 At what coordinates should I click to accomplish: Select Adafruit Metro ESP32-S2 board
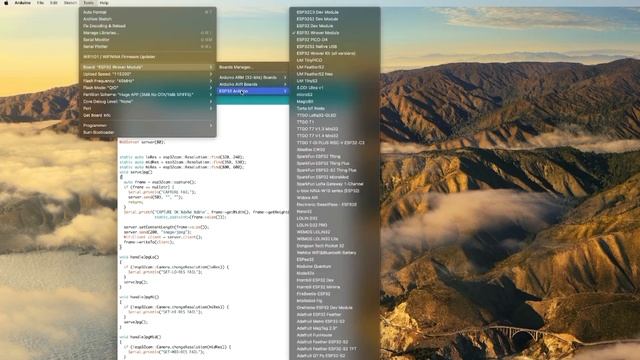pyautogui.click(x=335, y=322)
